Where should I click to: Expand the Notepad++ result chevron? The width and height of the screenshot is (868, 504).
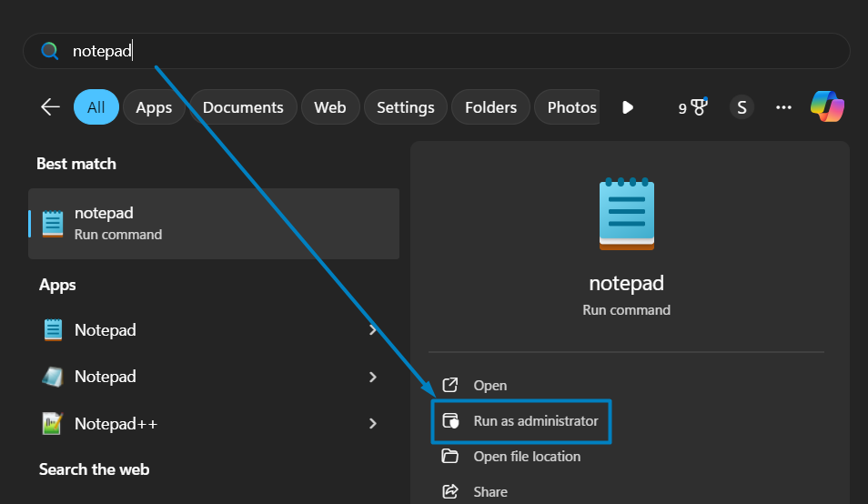pos(372,423)
